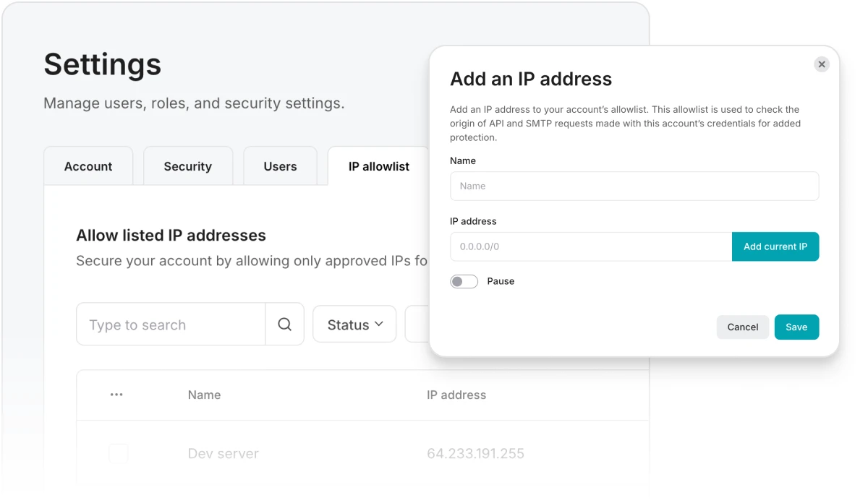Open the three-dots column menu in table header
The height and width of the screenshot is (503, 868).
click(116, 395)
